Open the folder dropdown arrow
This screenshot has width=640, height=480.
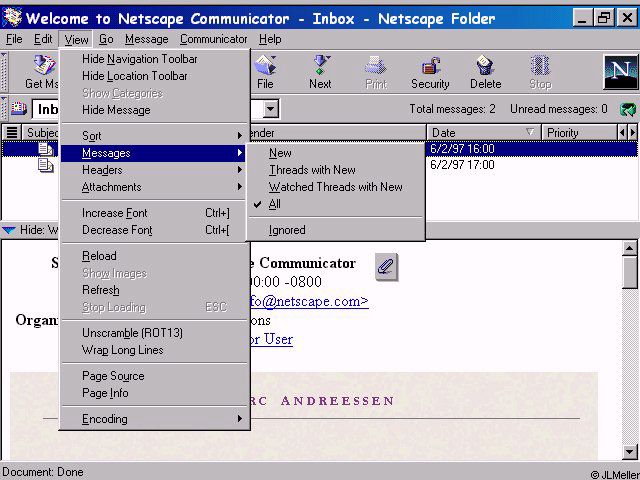(270, 109)
